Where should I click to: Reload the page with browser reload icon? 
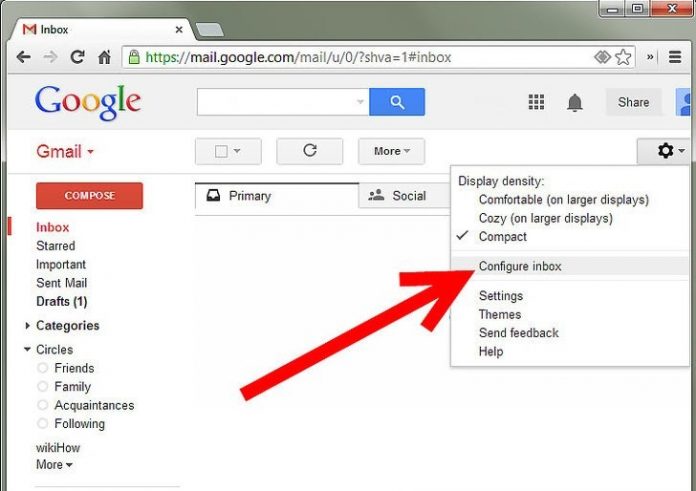click(77, 57)
